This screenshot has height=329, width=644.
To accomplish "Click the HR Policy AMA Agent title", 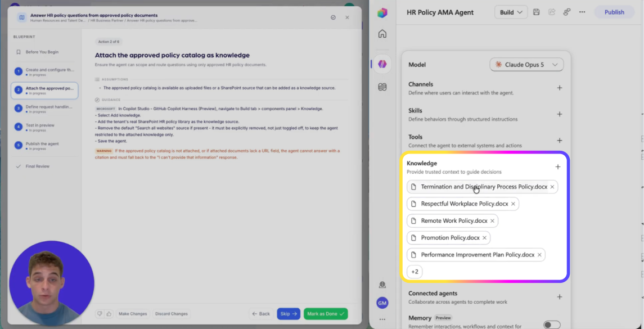I will tap(440, 12).
